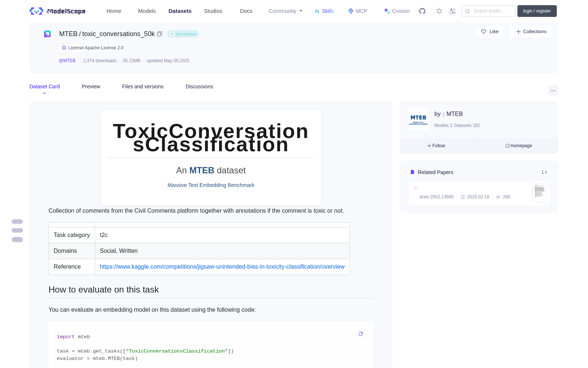Click the dataset avatar icon beside MTEB
588x368 pixels.
[47, 34]
